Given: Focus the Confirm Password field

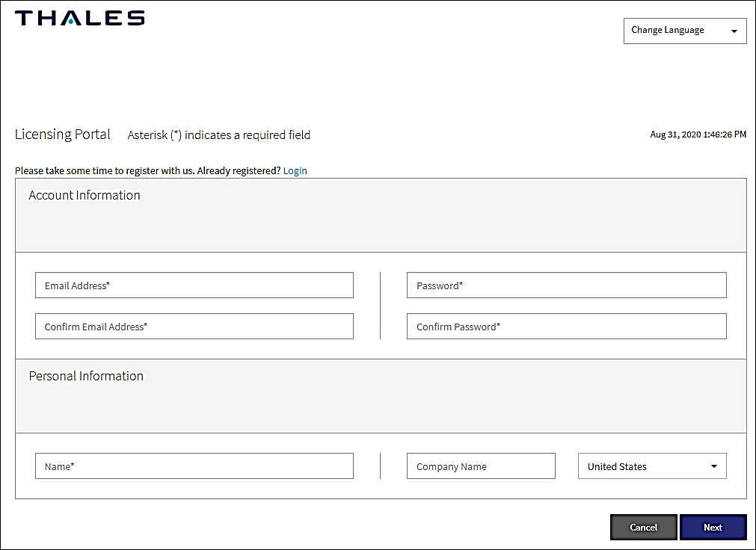Looking at the screenshot, I should click(566, 326).
